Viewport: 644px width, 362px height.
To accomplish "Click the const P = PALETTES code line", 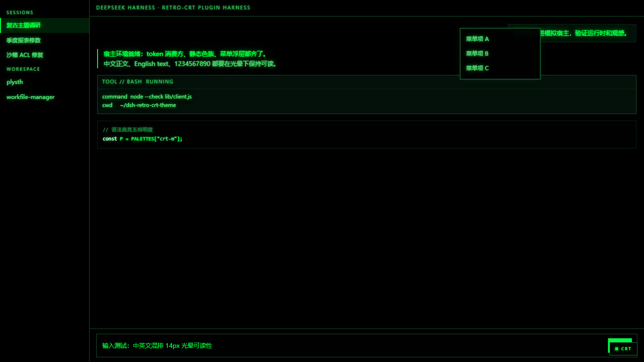I will coord(142,139).
